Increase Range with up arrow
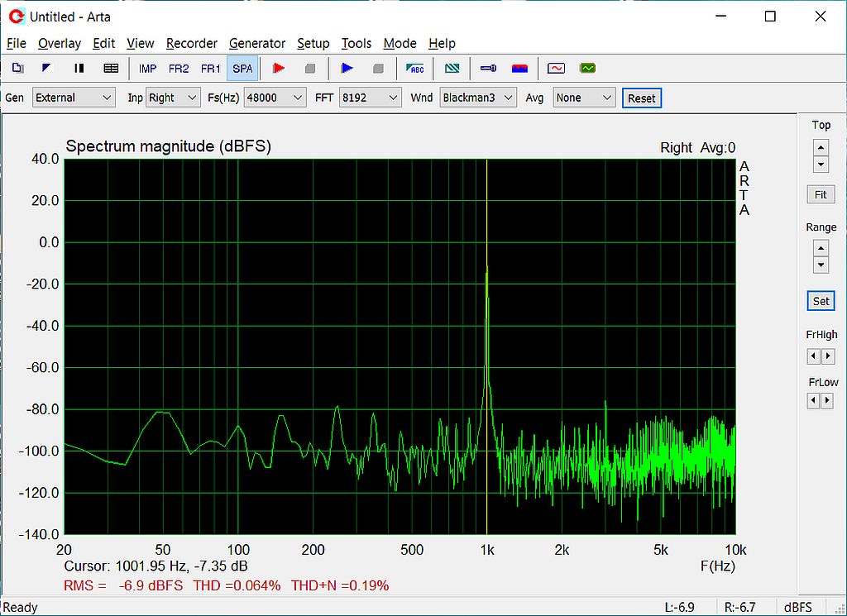This screenshot has width=847, height=616. click(821, 248)
